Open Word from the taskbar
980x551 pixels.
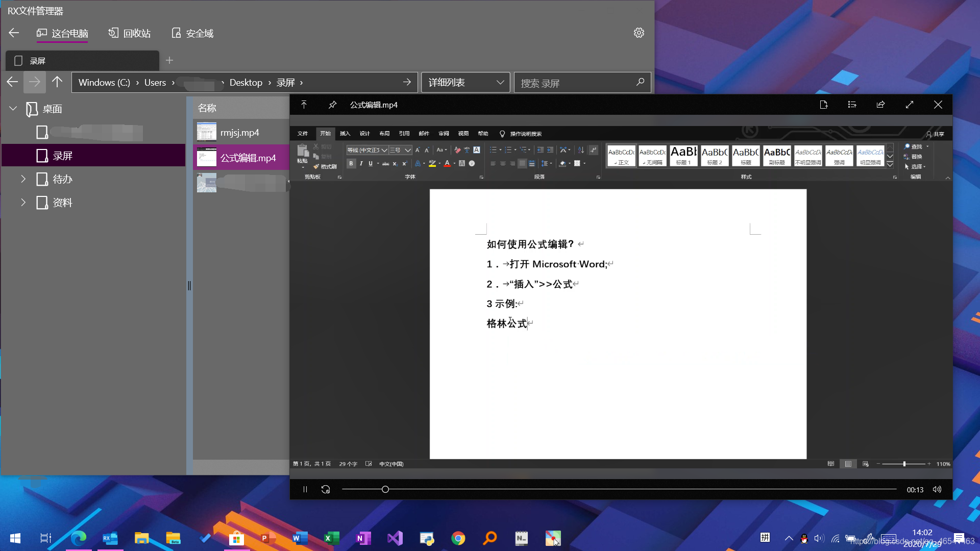tap(300, 538)
